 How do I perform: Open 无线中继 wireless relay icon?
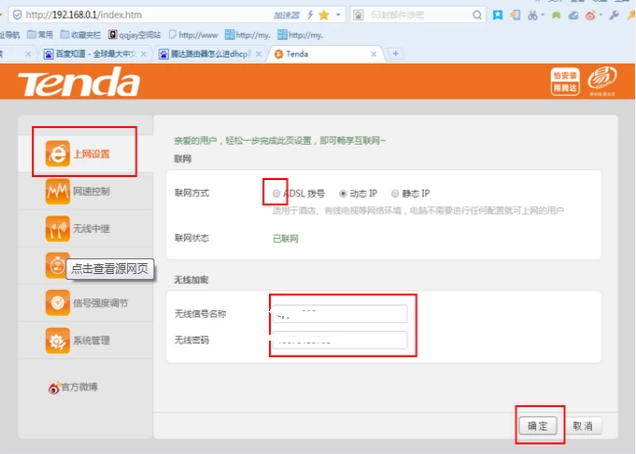(x=57, y=228)
